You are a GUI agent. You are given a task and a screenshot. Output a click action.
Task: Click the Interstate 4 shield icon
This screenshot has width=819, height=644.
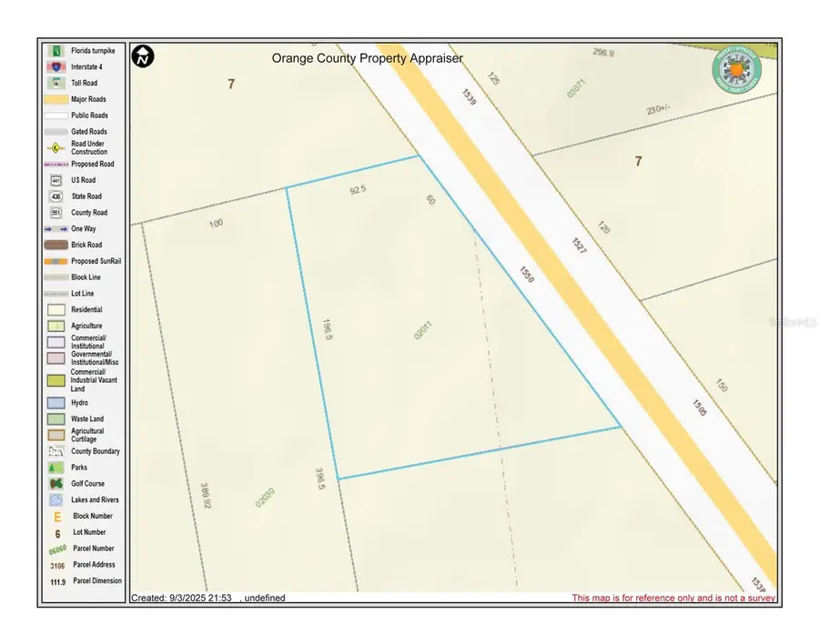pyautogui.click(x=56, y=66)
